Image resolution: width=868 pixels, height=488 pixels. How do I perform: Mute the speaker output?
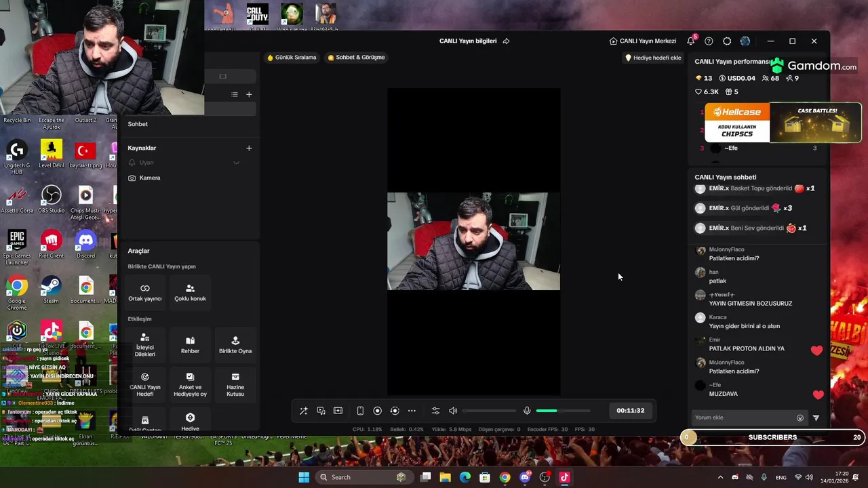453,411
